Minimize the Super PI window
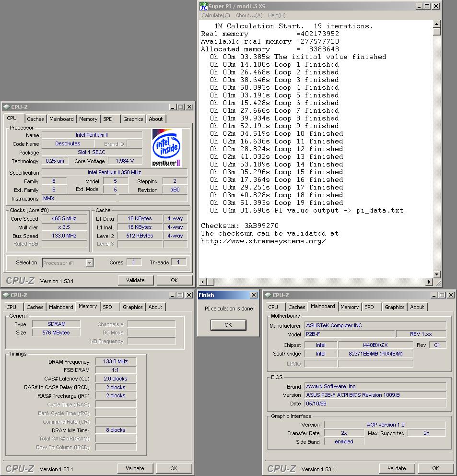Screen dimensions: 457x476 point(419,6)
